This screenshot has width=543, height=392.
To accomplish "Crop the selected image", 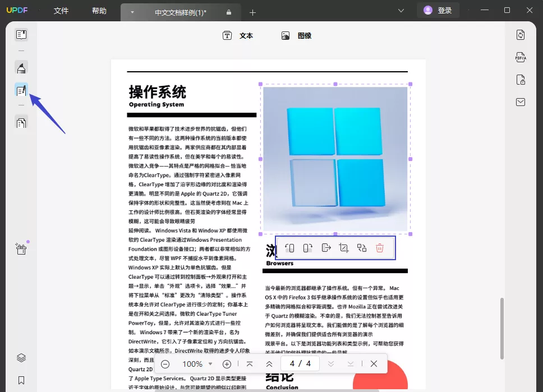I will (x=344, y=248).
